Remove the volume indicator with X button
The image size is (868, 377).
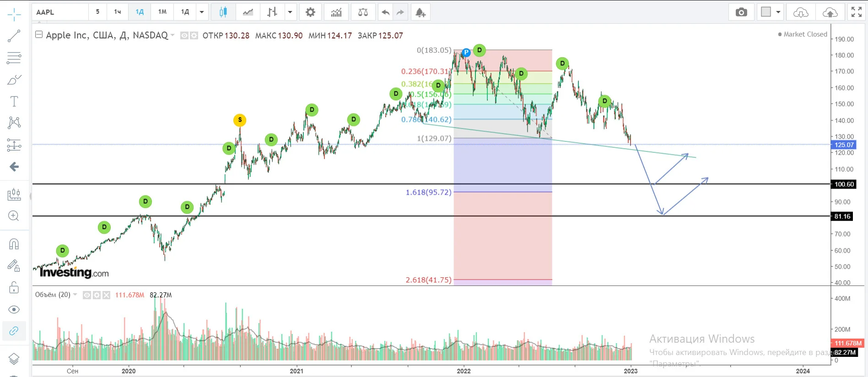pyautogui.click(x=106, y=295)
